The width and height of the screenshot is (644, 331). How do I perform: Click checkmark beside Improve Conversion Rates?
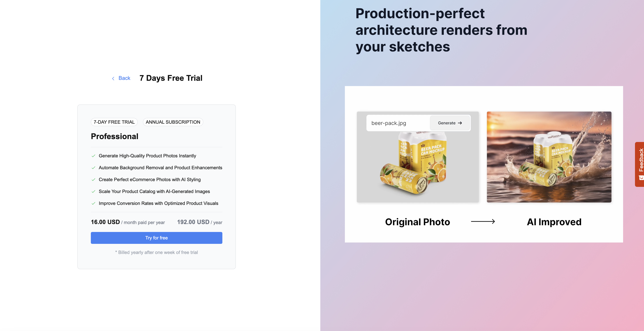[93, 203]
